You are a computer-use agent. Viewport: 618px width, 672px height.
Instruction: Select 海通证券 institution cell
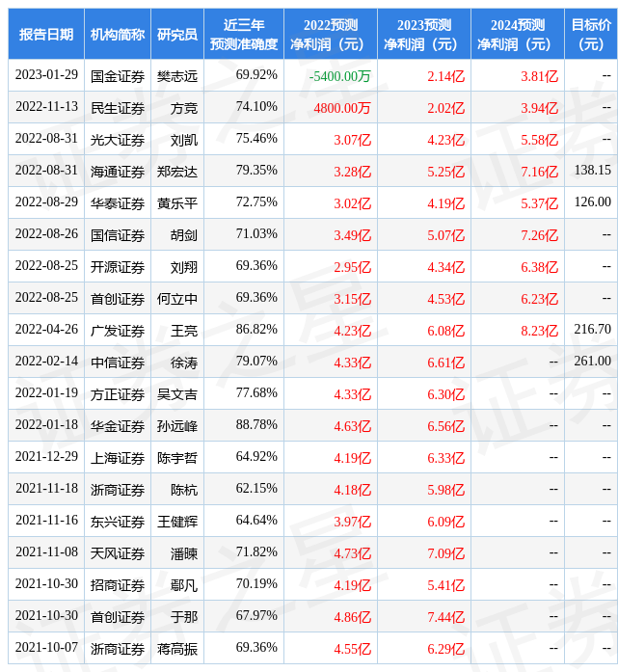(x=118, y=172)
